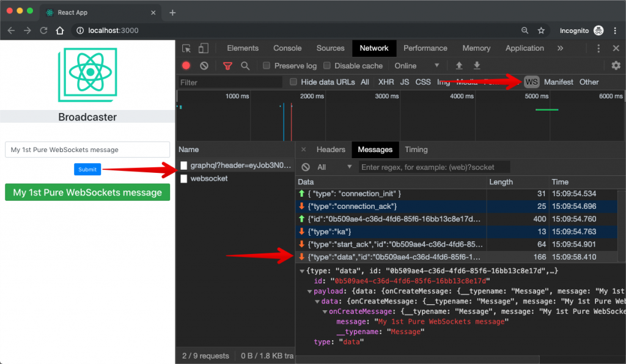Click the inspect element picker icon
The image size is (626, 364).
coord(186,48)
